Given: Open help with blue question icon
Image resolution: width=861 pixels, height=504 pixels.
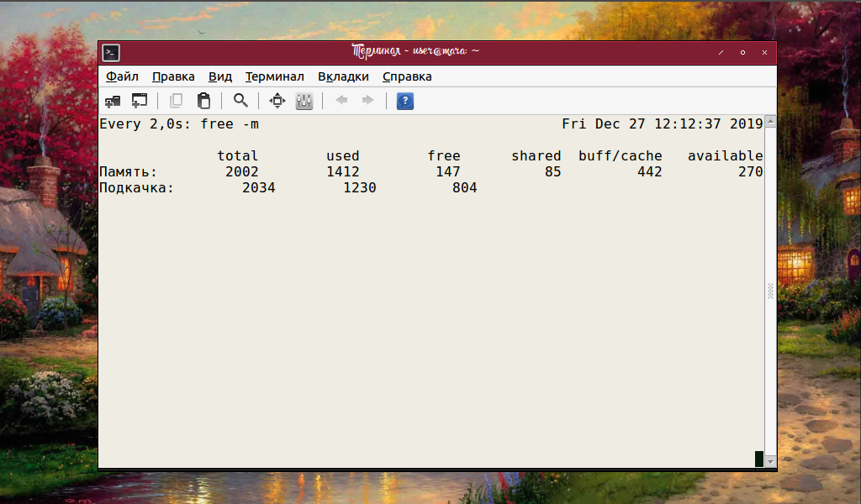Looking at the screenshot, I should (404, 101).
